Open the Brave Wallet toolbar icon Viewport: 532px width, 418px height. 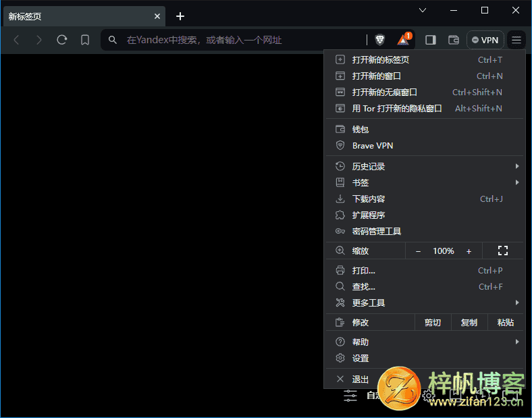[x=454, y=40]
